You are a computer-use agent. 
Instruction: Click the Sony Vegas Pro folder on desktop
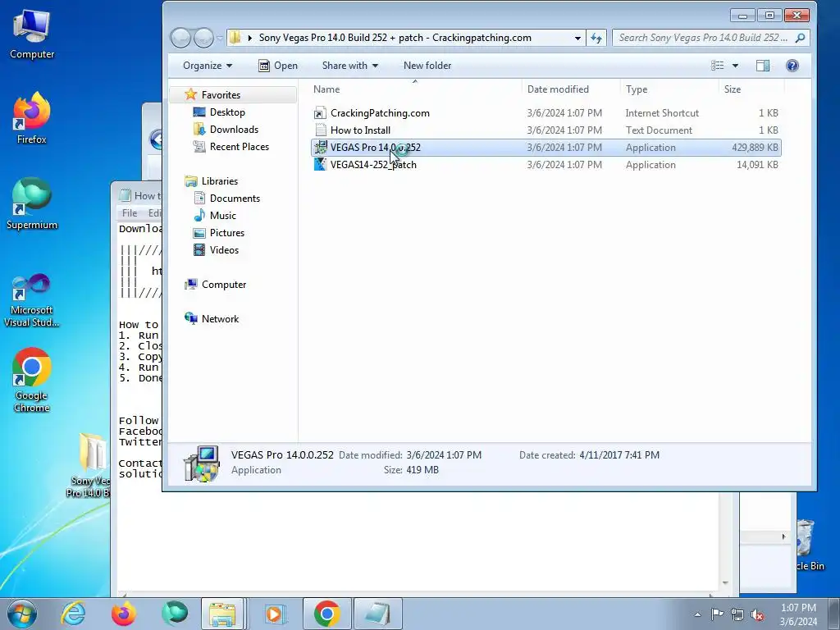[90, 464]
